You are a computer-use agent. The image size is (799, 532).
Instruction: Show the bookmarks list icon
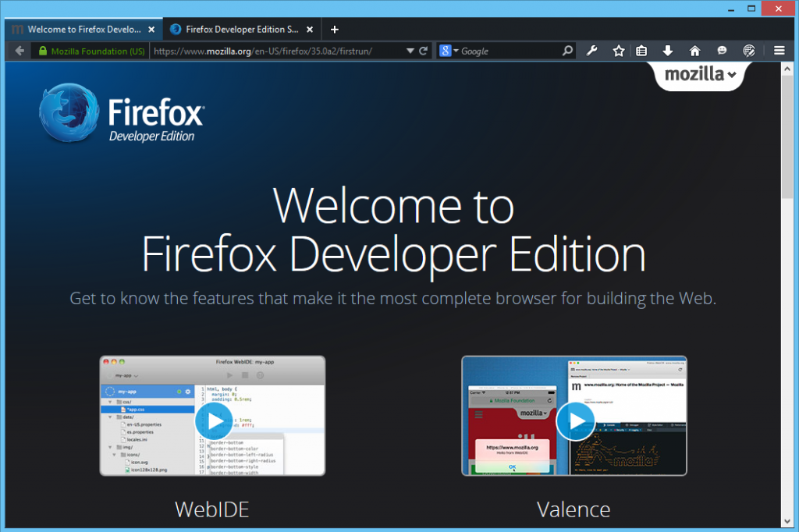click(x=641, y=51)
